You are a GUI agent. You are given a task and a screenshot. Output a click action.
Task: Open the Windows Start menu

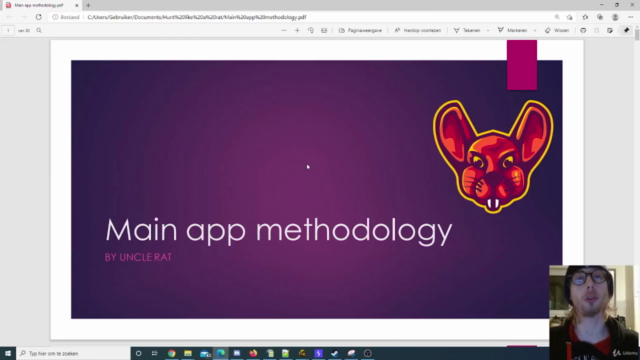(x=8, y=353)
